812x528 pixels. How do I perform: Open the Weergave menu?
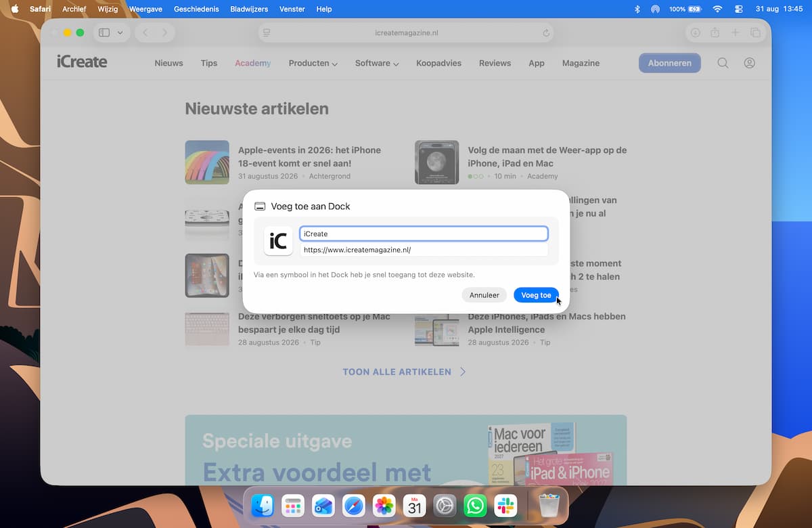pos(146,9)
